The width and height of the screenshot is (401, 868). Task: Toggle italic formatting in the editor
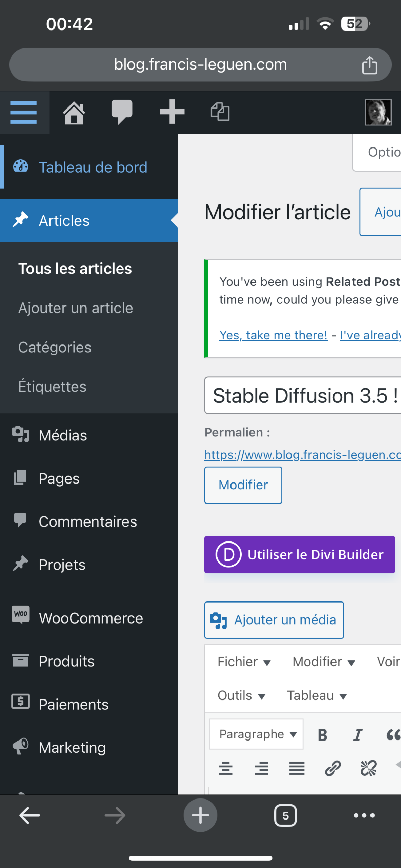point(358,735)
